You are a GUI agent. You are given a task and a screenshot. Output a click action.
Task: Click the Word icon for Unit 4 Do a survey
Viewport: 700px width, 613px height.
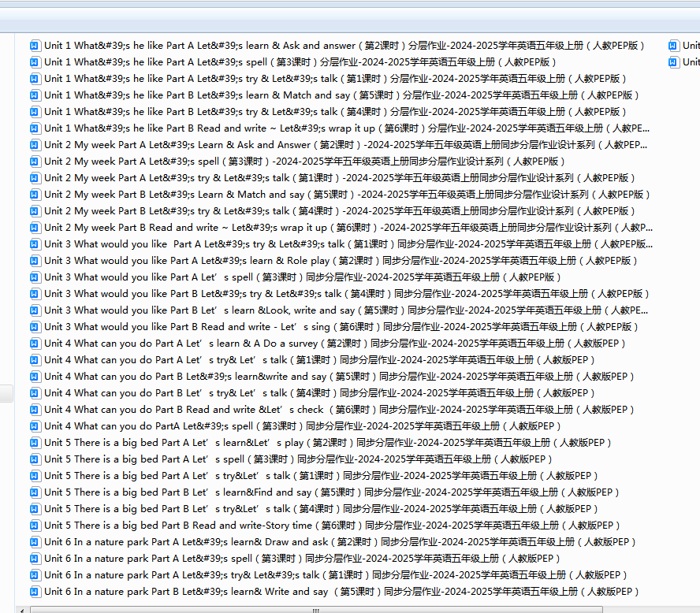point(35,344)
